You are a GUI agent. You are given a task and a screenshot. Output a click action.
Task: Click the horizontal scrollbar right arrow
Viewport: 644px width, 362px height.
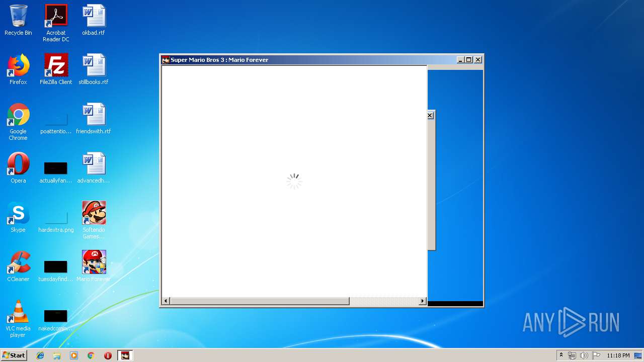[x=423, y=301]
